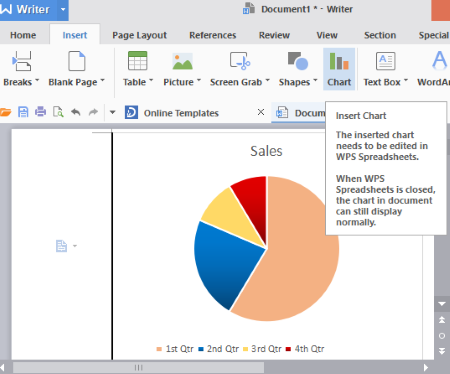Expand the Picture dropdown arrow
450x374 pixels.
click(199, 80)
